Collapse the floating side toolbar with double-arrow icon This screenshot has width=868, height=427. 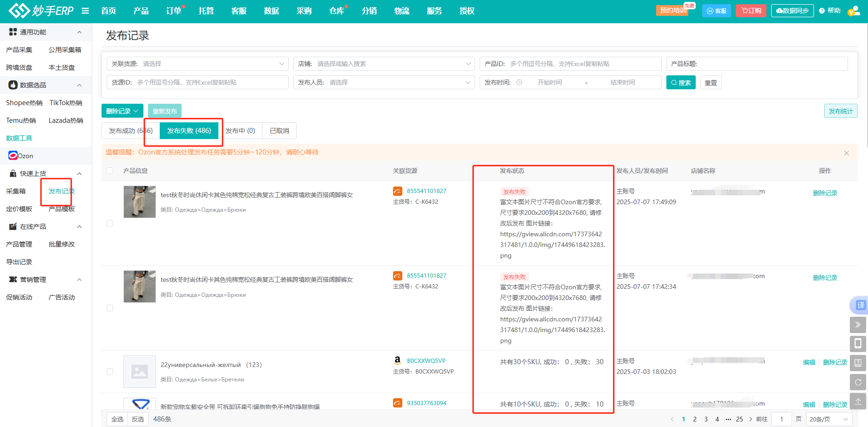click(858, 325)
